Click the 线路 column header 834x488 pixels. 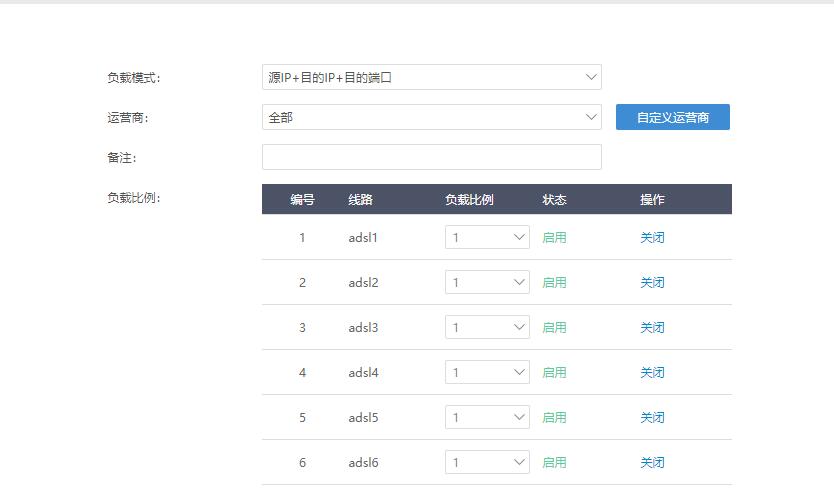[x=360, y=200]
